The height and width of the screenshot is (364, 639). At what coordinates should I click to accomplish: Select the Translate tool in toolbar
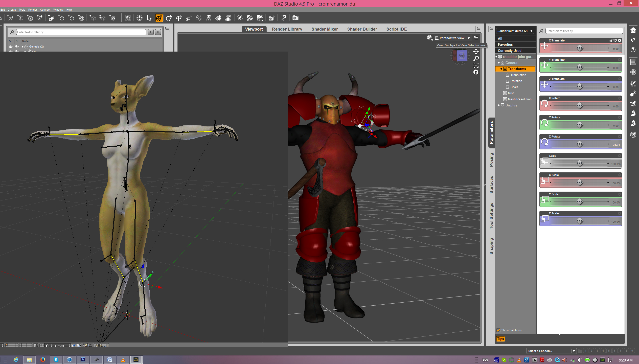tap(179, 18)
